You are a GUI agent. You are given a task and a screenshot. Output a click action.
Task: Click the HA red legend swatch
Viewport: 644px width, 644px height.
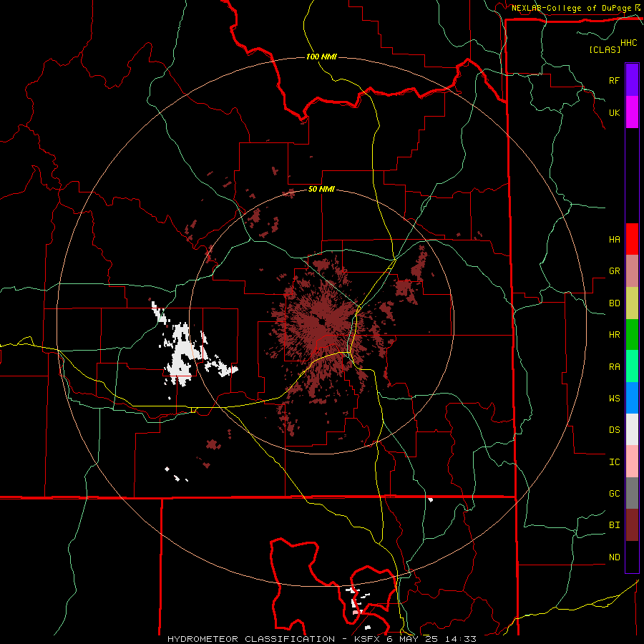click(x=632, y=239)
